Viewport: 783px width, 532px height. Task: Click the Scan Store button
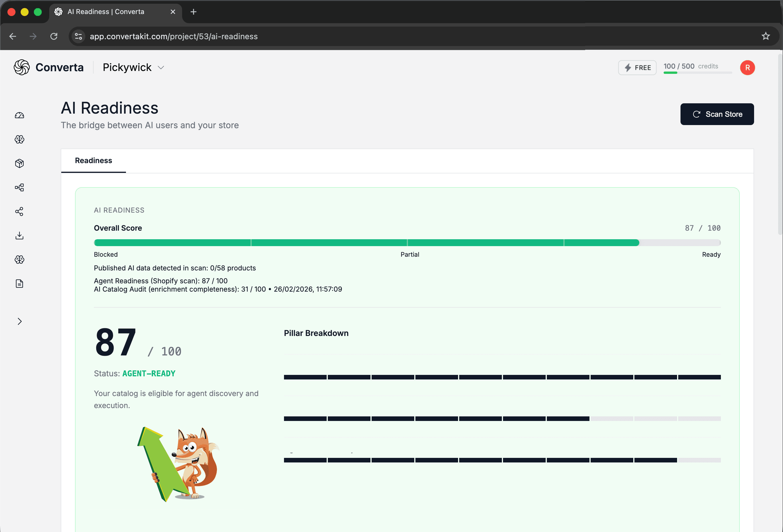(717, 114)
